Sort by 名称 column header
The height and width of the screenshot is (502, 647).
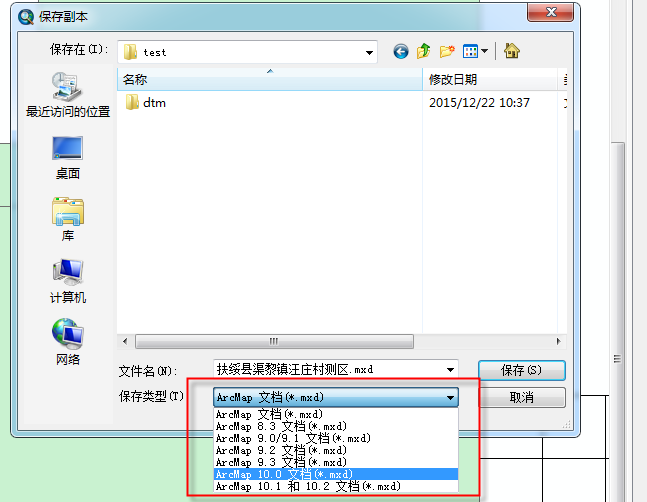click(270, 80)
